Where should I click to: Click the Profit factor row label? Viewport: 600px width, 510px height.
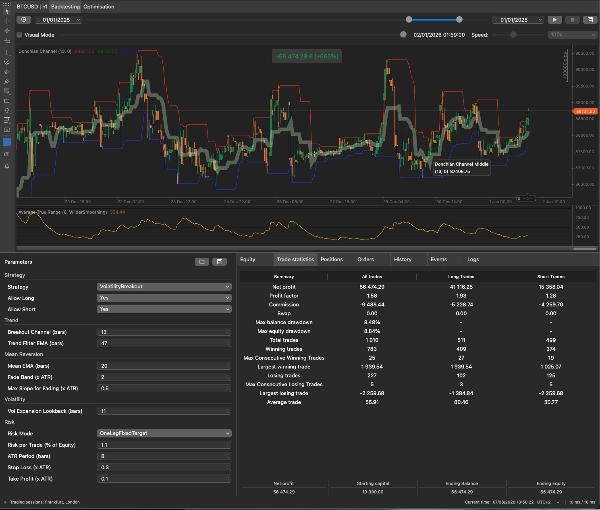coord(284,295)
